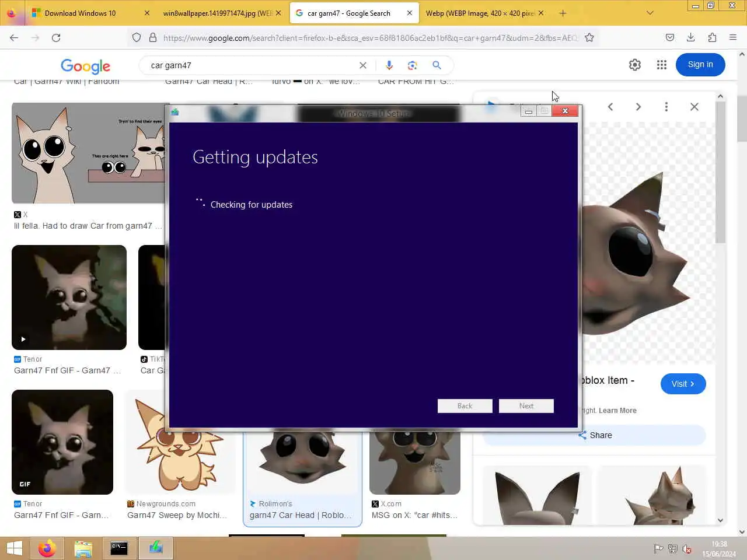This screenshot has width=747, height=560.
Task: Open a new browser tab
Action: pyautogui.click(x=563, y=13)
